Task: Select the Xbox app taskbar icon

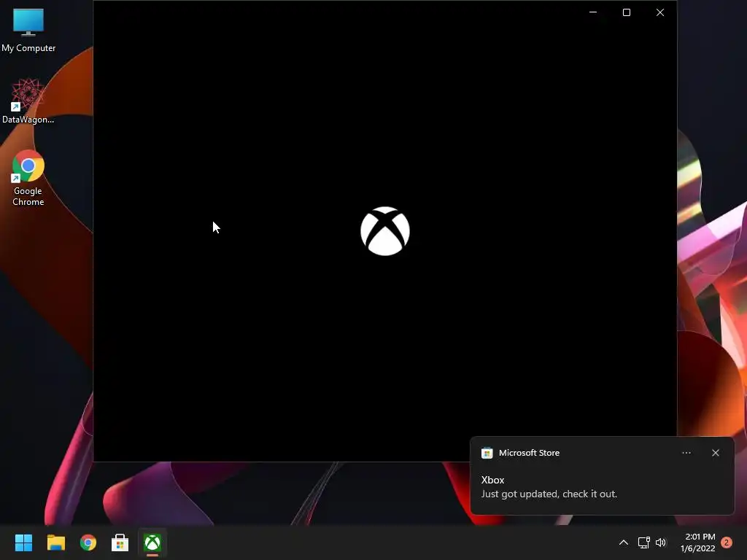Action: pos(152,542)
